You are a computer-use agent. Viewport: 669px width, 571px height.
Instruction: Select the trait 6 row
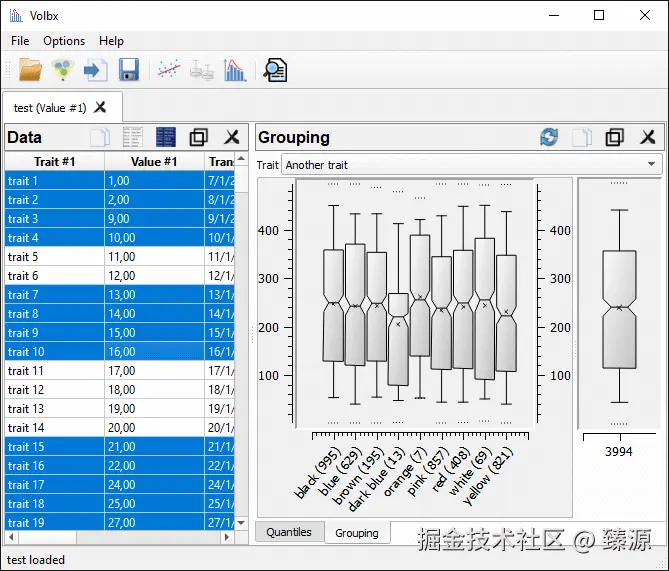coord(119,276)
